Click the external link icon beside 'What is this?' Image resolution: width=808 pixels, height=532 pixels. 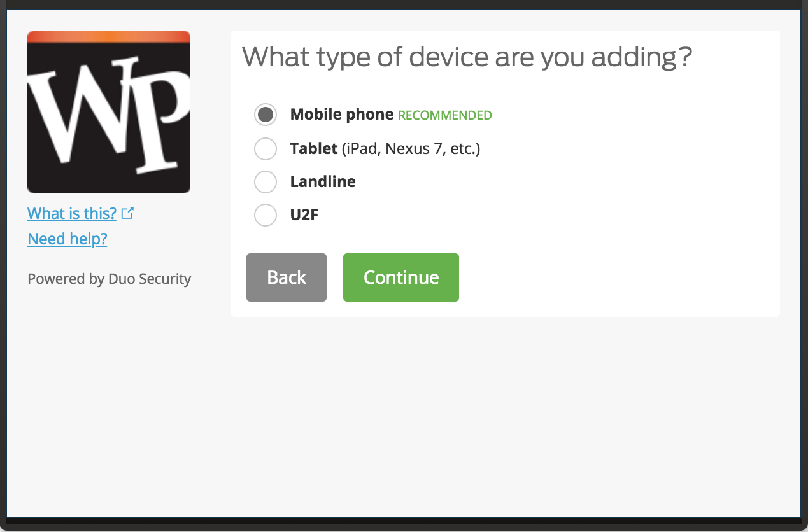tap(127, 213)
